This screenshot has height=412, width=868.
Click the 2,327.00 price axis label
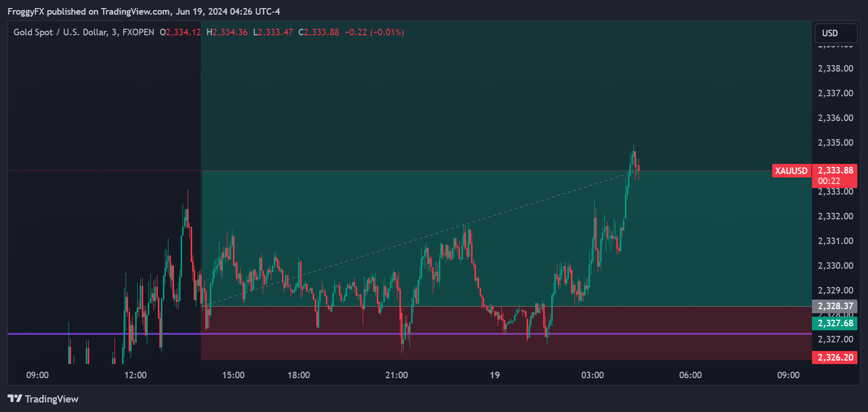[835, 339]
